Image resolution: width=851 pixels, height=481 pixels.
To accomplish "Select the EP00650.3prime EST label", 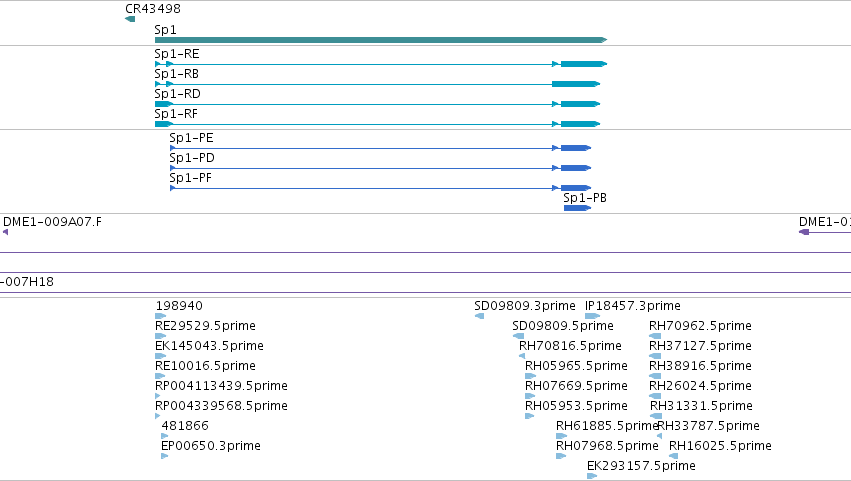I will coord(211,446).
